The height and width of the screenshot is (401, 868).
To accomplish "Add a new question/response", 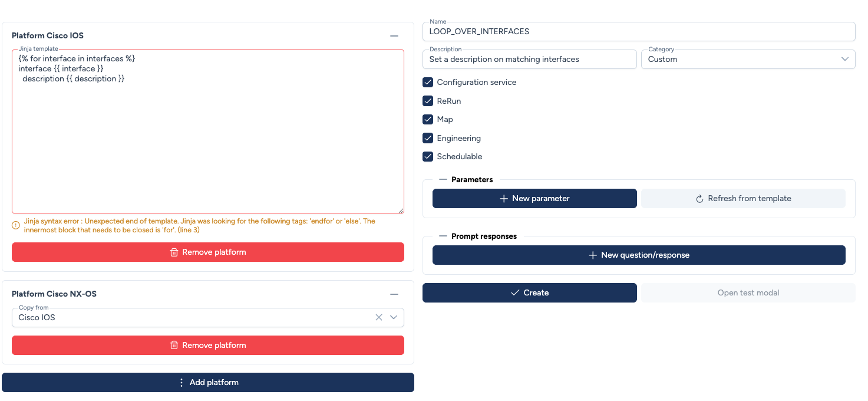I will 639,255.
